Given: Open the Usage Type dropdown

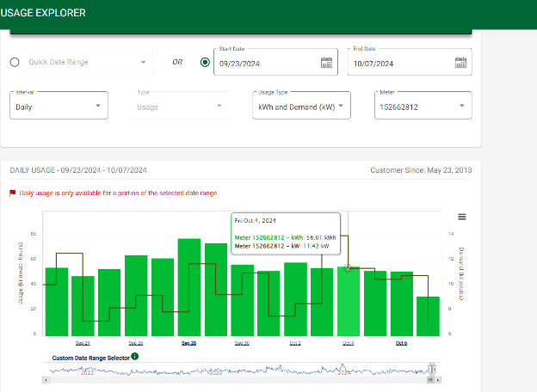Looking at the screenshot, I should [301, 106].
